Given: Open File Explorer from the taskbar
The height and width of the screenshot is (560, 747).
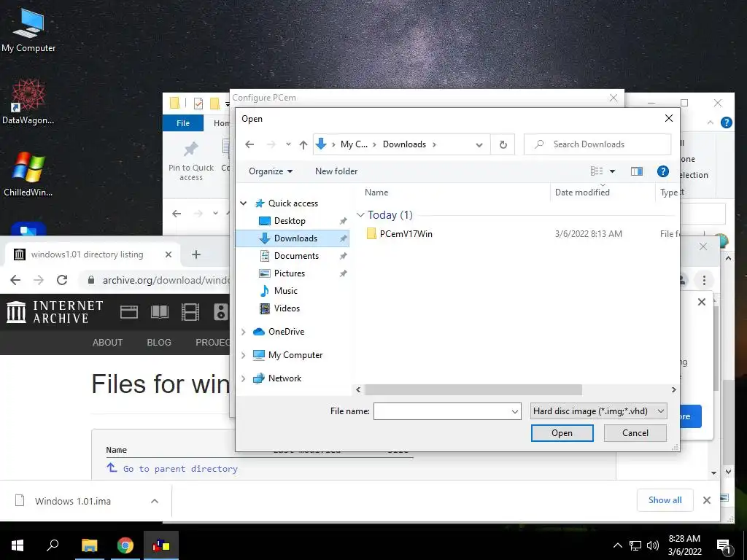Looking at the screenshot, I should (x=89, y=545).
